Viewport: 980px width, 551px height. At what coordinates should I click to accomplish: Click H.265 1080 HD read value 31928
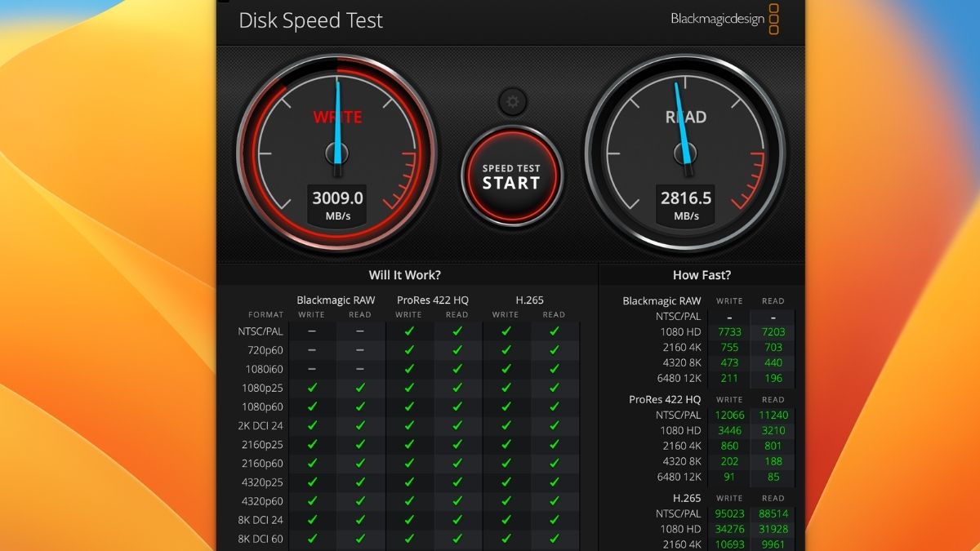773,529
